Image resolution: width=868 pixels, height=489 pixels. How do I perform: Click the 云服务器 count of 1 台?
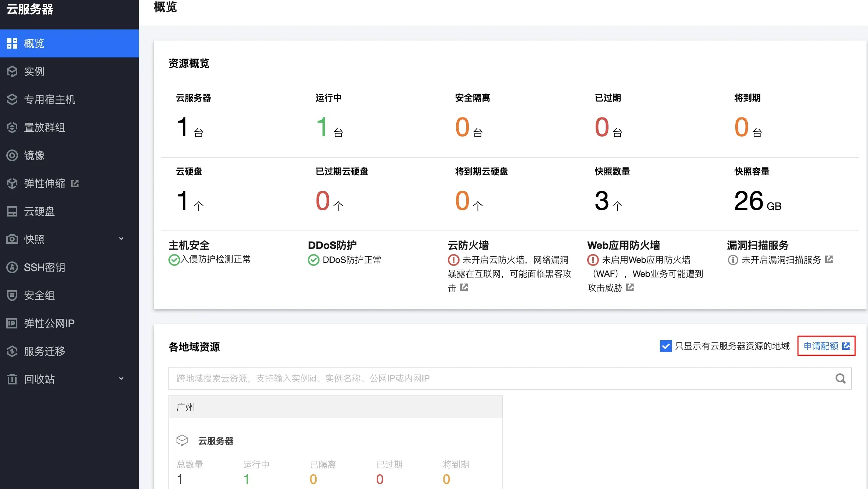click(190, 127)
